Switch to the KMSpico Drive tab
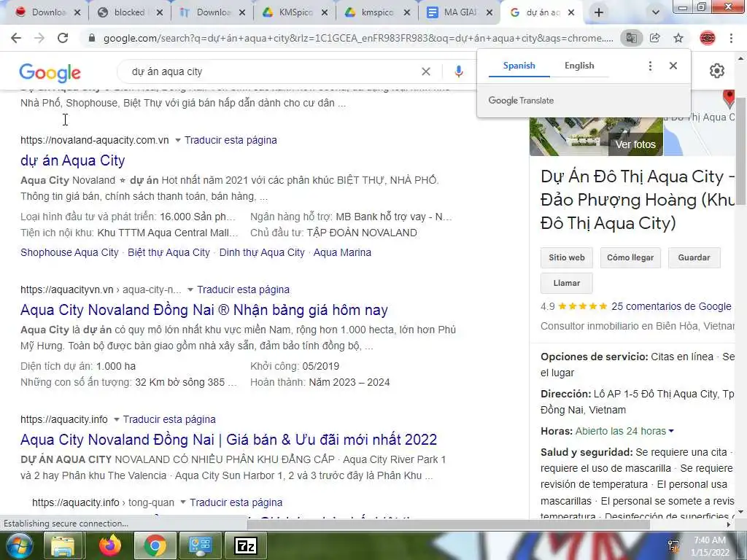The image size is (747, 560). click(294, 13)
